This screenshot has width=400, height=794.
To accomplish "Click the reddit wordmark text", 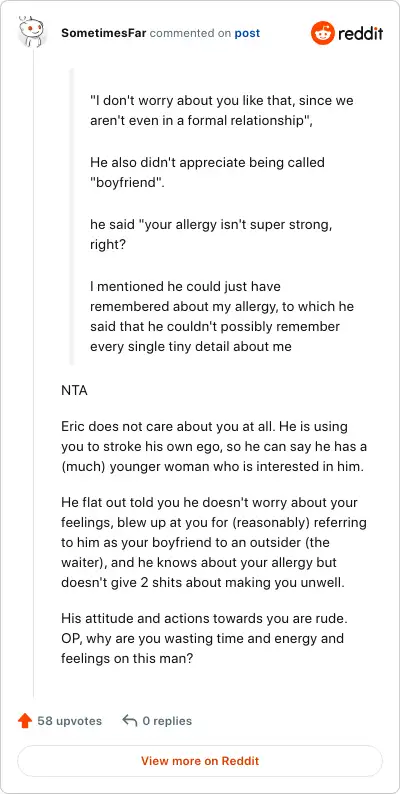I will pos(361,33).
